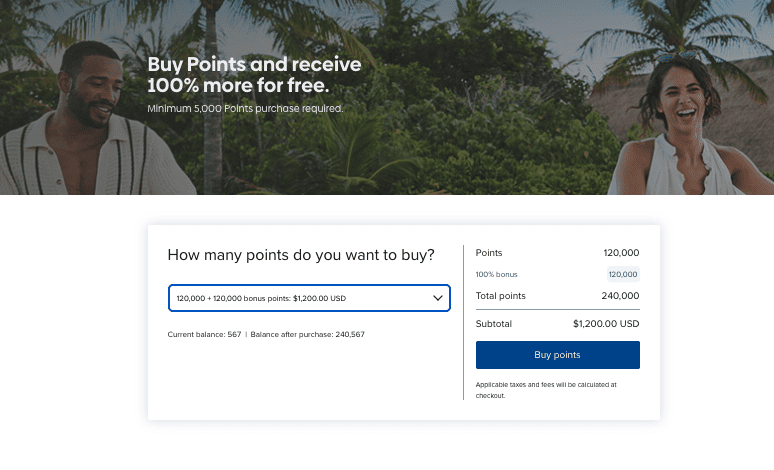Click the 120,000 bonus points badge
The width and height of the screenshot is (774, 470).
[622, 274]
